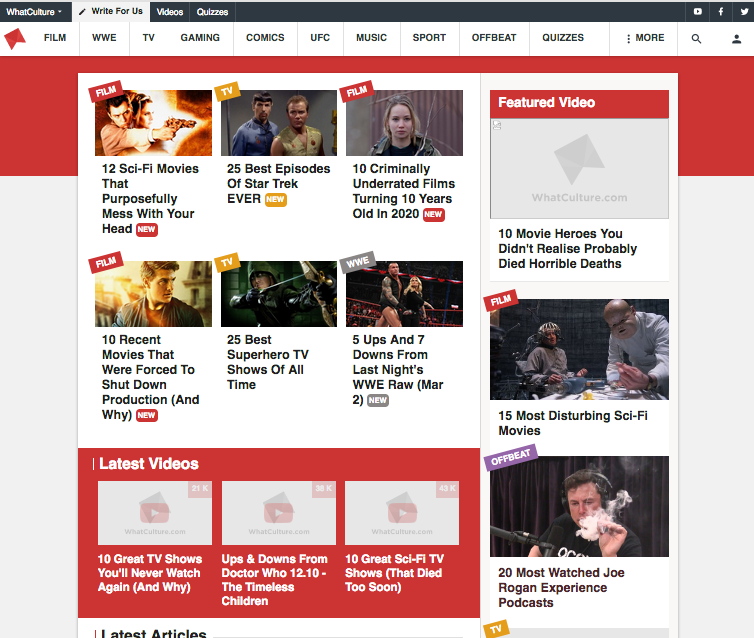Viewport: 754px width, 638px height.
Task: Open article 10 Criminally Underrated Films Turning 10 Years Old
Action: (404, 191)
